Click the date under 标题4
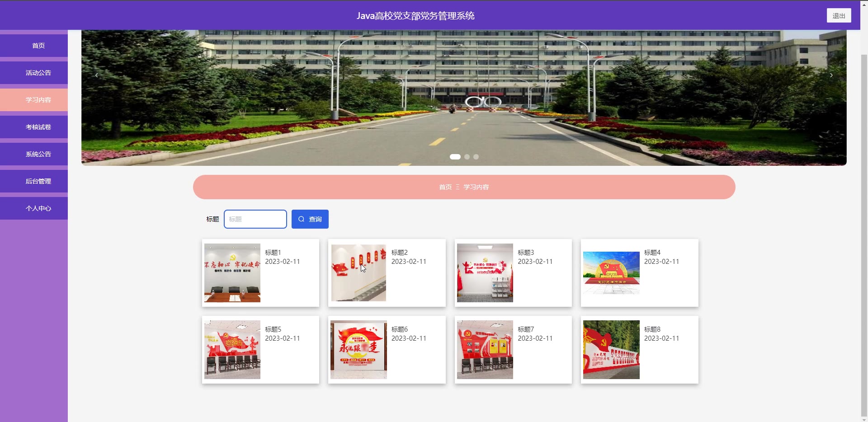The image size is (868, 422). click(662, 262)
